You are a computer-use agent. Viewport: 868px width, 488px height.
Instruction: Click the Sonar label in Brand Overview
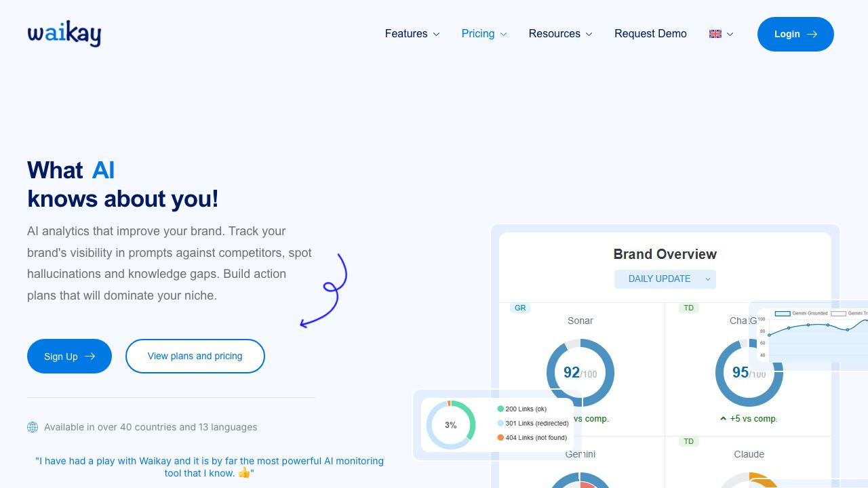[580, 321]
